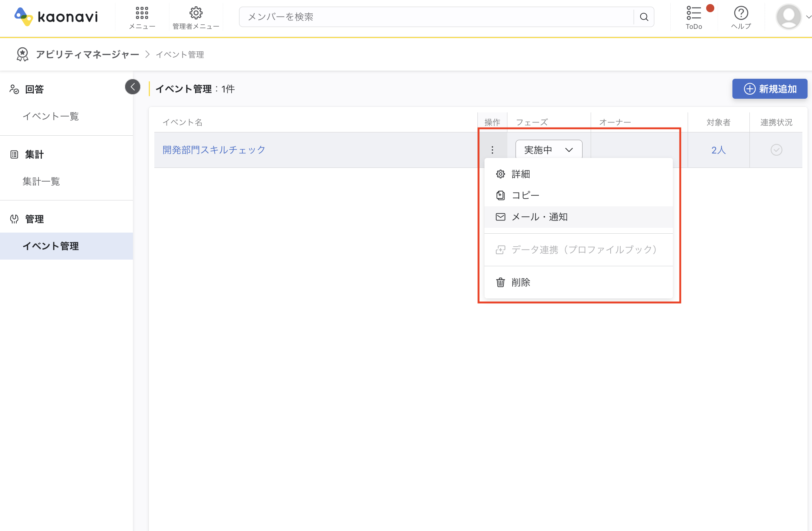Click the 連携状況 status check circle
The height and width of the screenshot is (531, 812).
(776, 150)
